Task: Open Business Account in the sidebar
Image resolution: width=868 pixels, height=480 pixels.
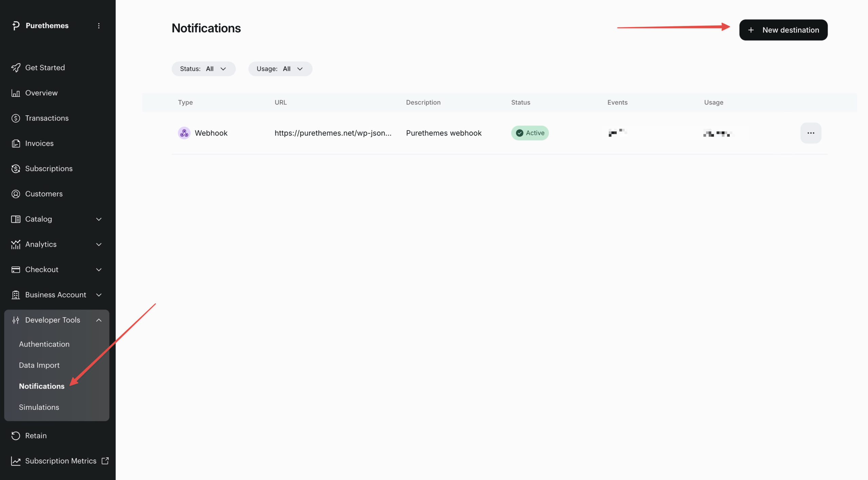Action: pyautogui.click(x=56, y=295)
